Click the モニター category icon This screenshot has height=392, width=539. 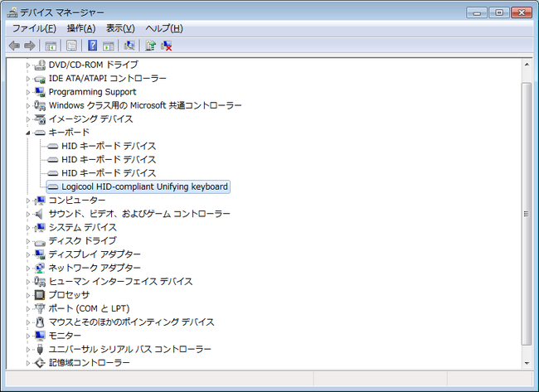pyautogui.click(x=40, y=336)
